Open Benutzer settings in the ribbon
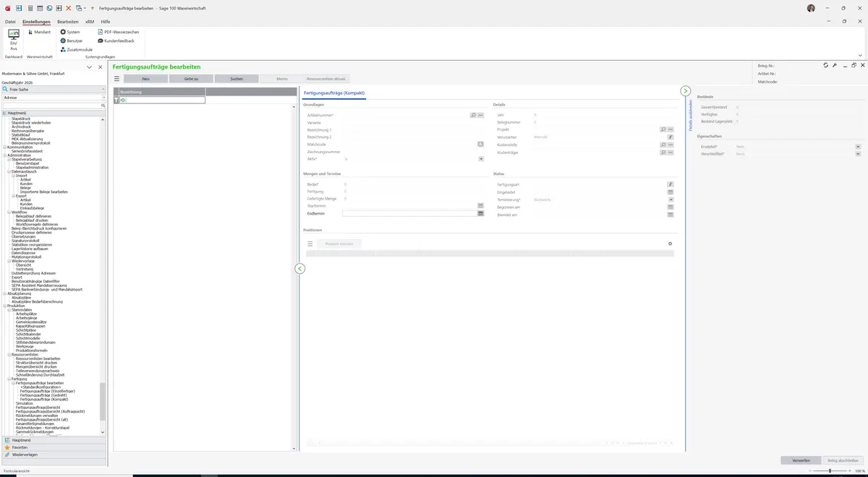 72,40
